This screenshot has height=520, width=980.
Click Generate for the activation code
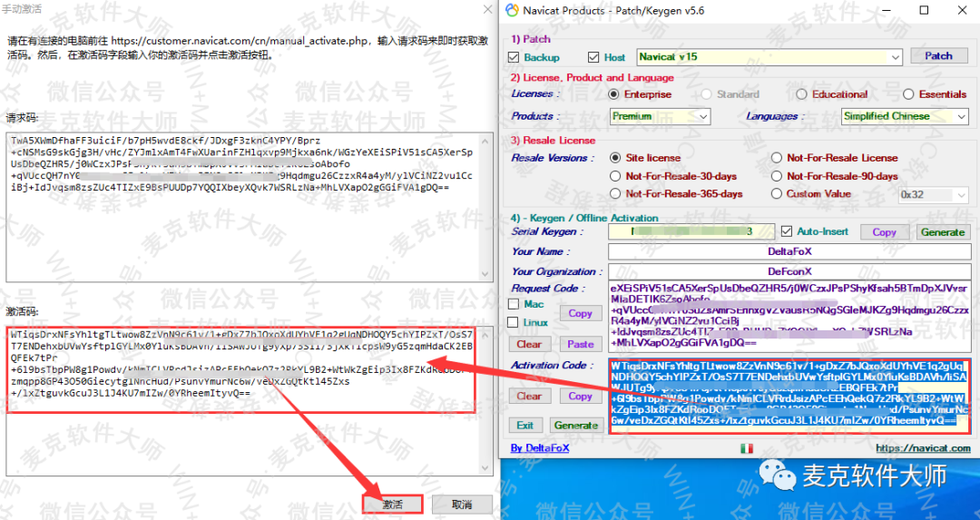pyautogui.click(x=575, y=425)
